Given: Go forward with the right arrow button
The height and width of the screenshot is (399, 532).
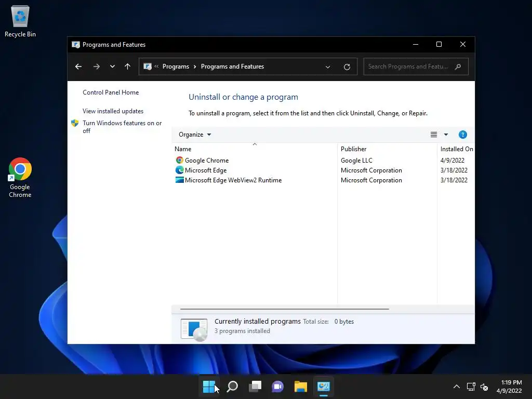Looking at the screenshot, I should (x=96, y=66).
